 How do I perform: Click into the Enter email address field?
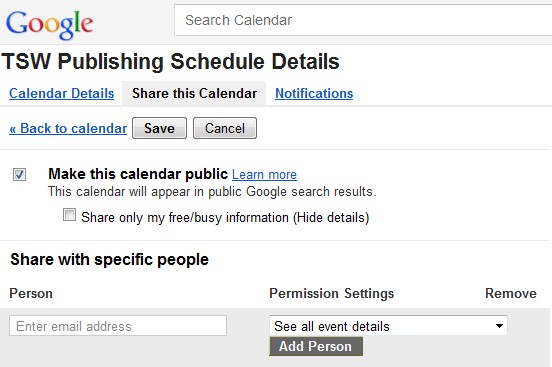tap(118, 326)
